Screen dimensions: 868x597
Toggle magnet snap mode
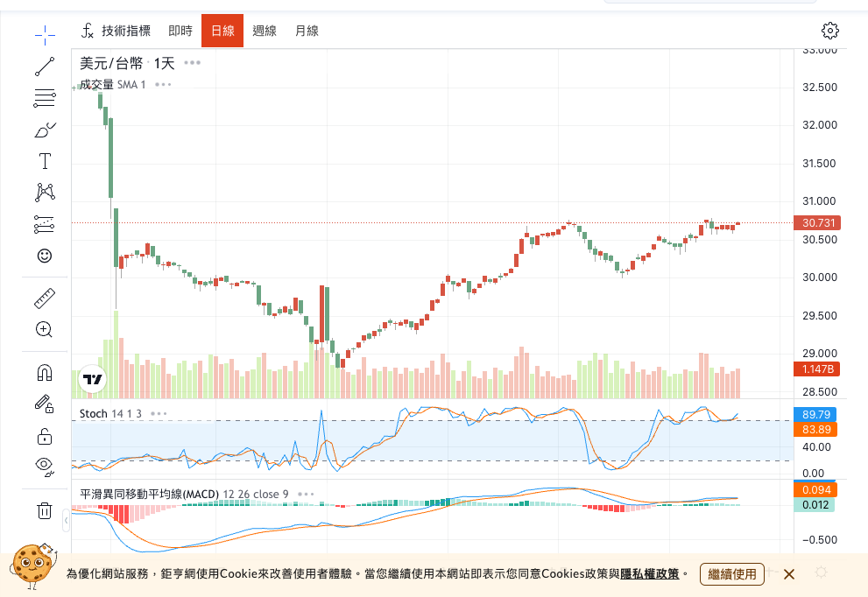(45, 373)
